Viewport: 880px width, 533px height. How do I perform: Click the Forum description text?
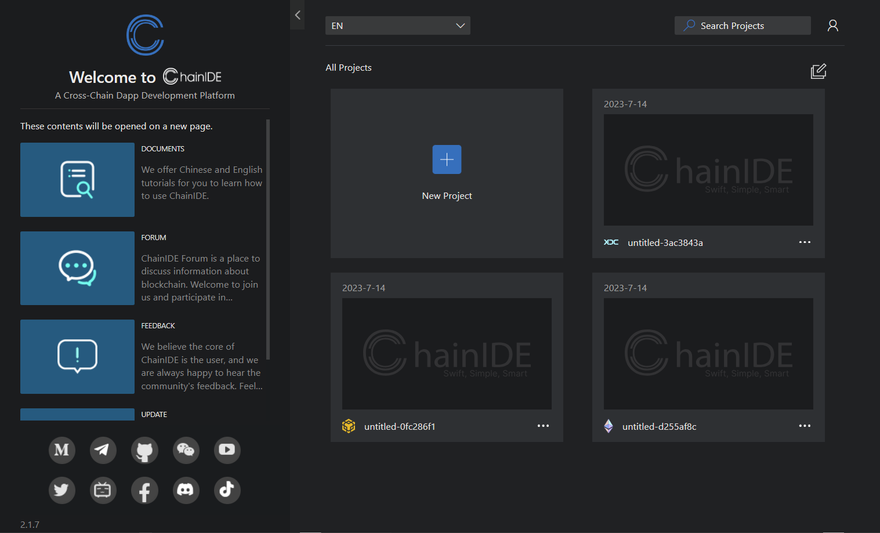(200, 278)
